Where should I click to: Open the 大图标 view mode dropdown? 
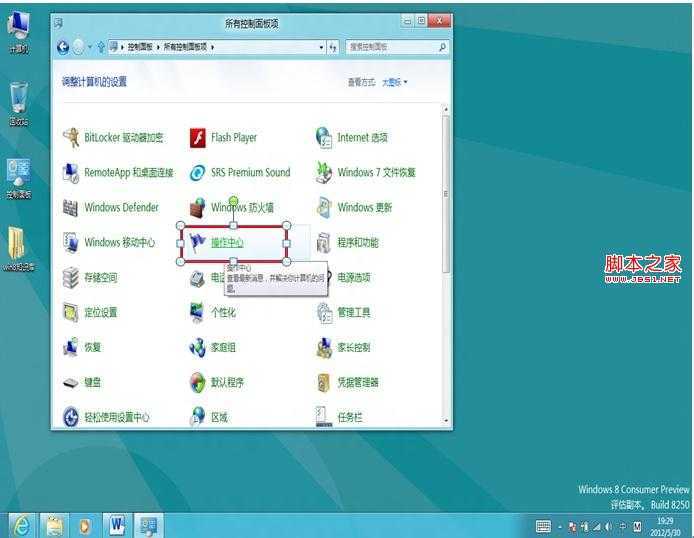[x=395, y=82]
